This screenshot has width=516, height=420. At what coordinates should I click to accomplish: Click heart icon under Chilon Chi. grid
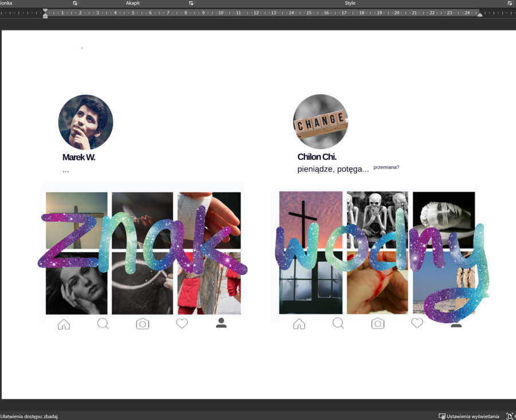(x=417, y=323)
